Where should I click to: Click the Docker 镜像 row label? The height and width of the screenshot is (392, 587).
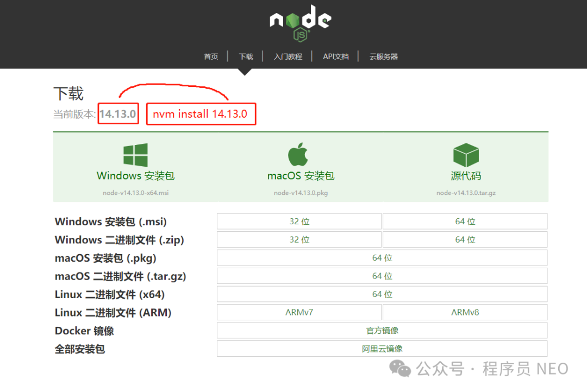point(84,331)
